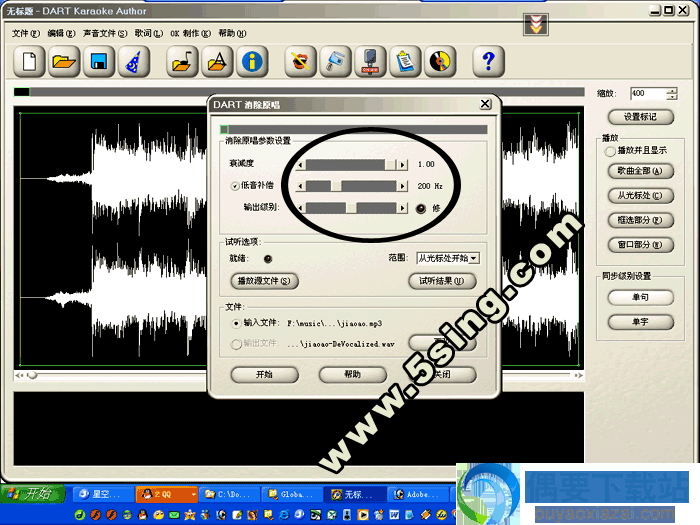This screenshot has width=700, height=525.
Task: Click the 开始 button in the dialog
Action: 264,375
